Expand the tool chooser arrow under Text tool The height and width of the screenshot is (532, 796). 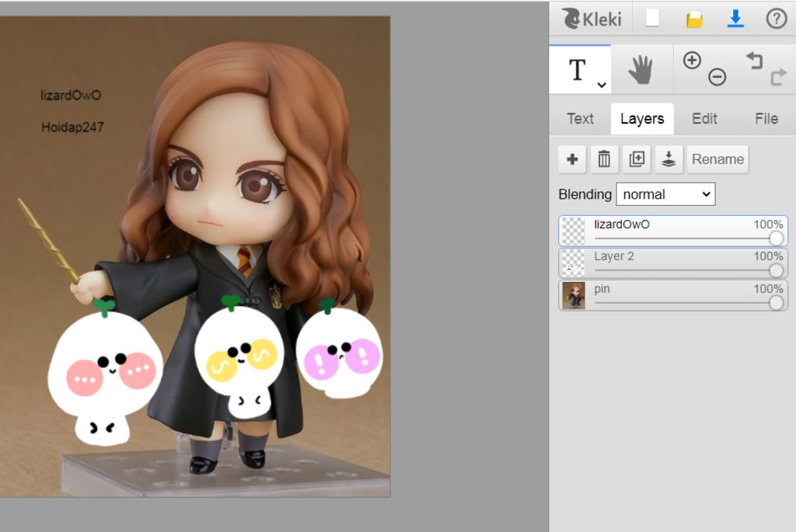602,85
